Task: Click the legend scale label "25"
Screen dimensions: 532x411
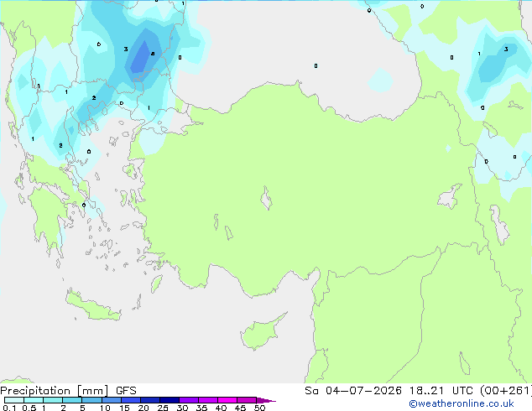Action: (163, 408)
